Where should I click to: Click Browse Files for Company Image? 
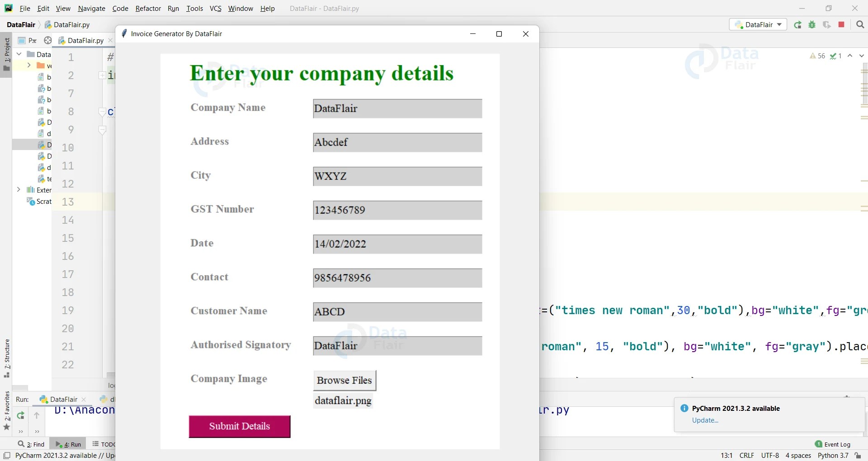point(344,381)
